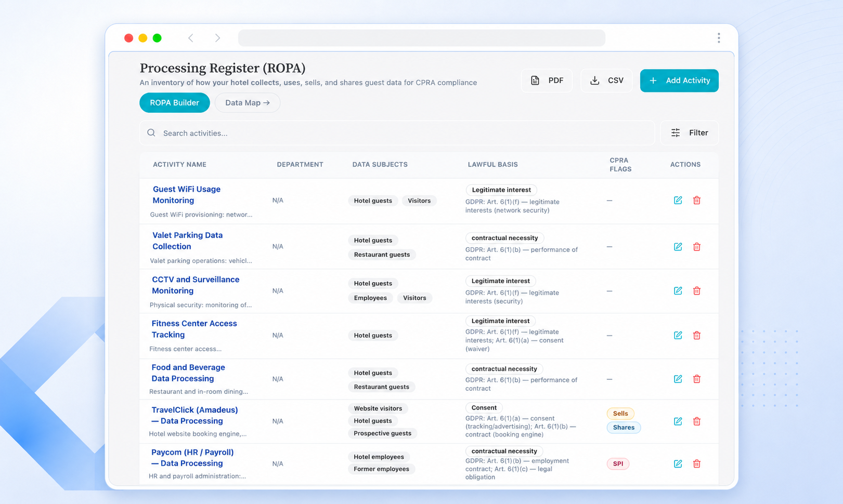Edit the Valet Parking Data Collection row

pos(678,246)
